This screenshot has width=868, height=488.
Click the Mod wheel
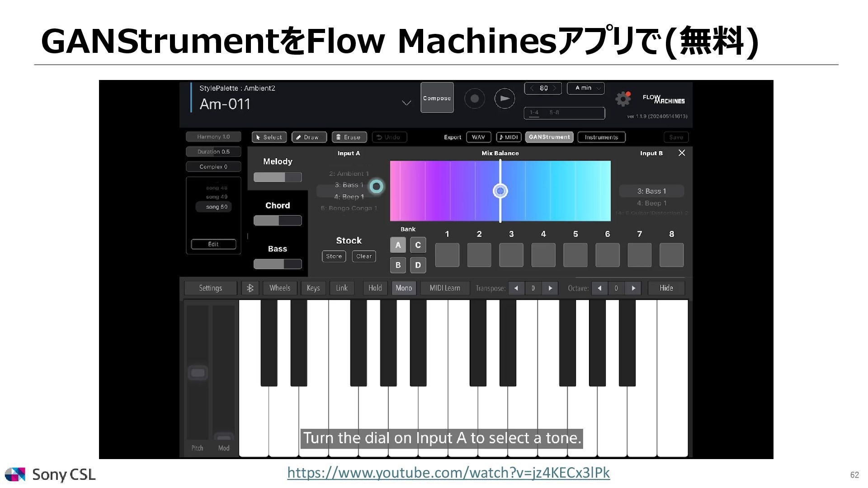[224, 373]
